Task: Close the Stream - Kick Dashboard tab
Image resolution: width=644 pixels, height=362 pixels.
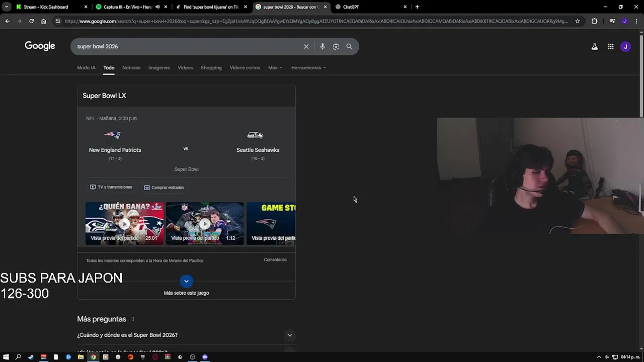Action: coord(86,7)
